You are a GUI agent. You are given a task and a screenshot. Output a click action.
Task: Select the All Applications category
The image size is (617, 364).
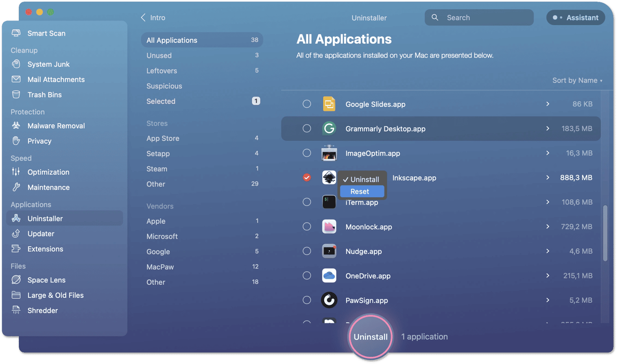click(x=202, y=40)
